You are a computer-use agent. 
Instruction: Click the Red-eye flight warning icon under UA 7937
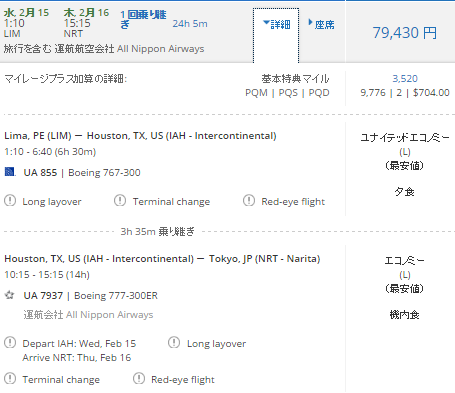click(x=139, y=379)
